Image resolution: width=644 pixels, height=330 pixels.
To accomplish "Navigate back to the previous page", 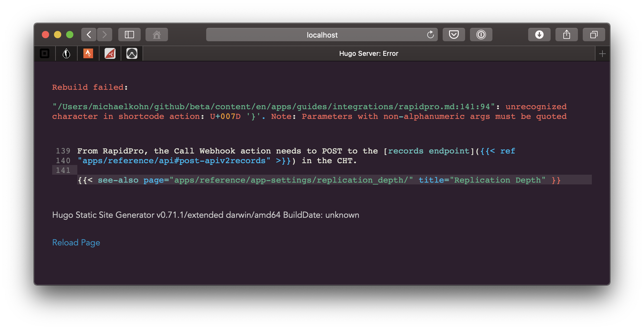I will click(x=88, y=34).
